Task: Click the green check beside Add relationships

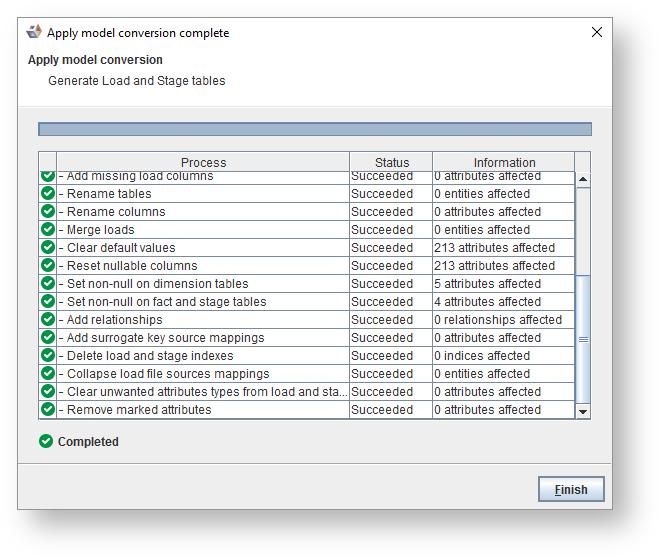Action: [48, 320]
